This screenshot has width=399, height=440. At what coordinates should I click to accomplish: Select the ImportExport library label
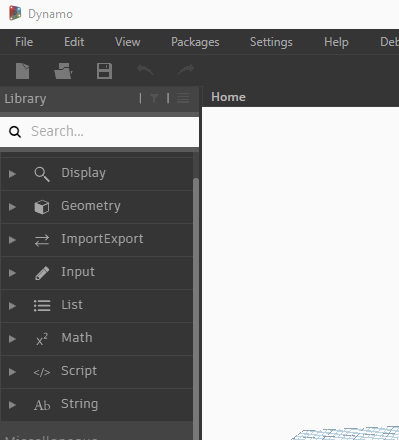pyautogui.click(x=102, y=239)
